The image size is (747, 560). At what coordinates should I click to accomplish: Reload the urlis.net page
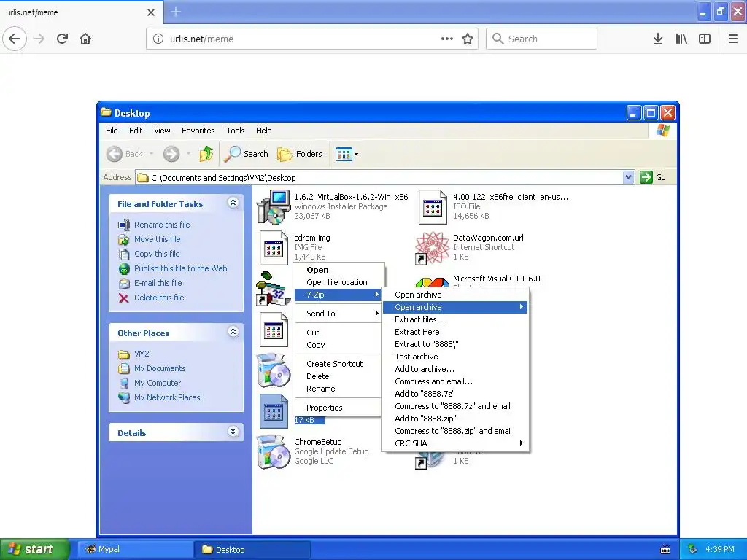(x=62, y=39)
